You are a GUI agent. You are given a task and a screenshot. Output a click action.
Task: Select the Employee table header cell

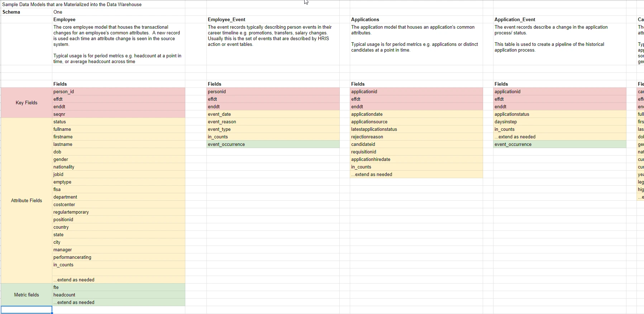(x=119, y=19)
